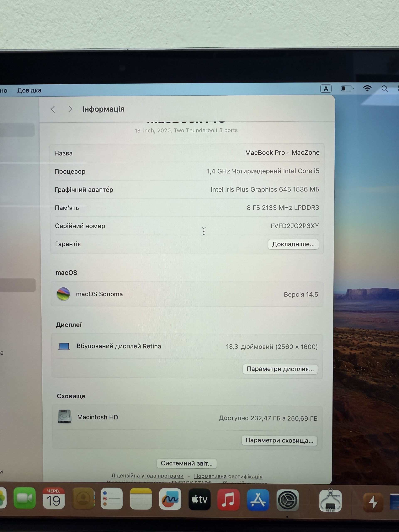
Task: Open the Notes app in dock
Action: click(x=141, y=499)
